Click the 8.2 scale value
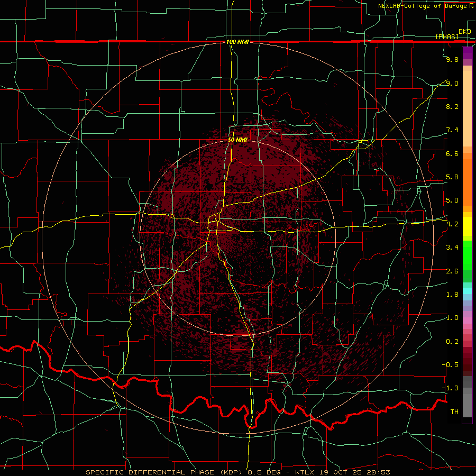The width and height of the screenshot is (476, 476). [452, 106]
